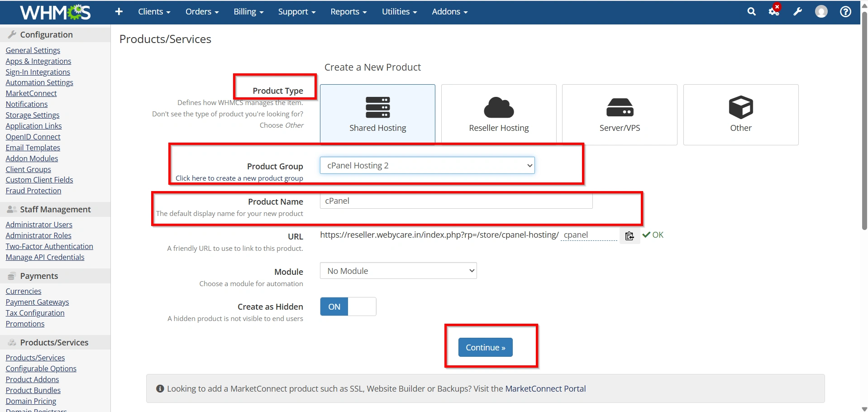The image size is (868, 412).
Task: Open Domain Pricing link
Action: [31, 401]
